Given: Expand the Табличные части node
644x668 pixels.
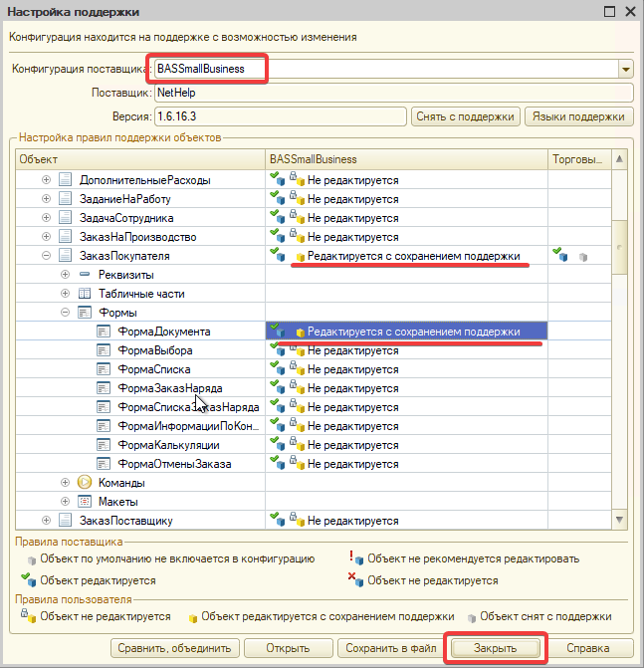Looking at the screenshot, I should [x=65, y=294].
